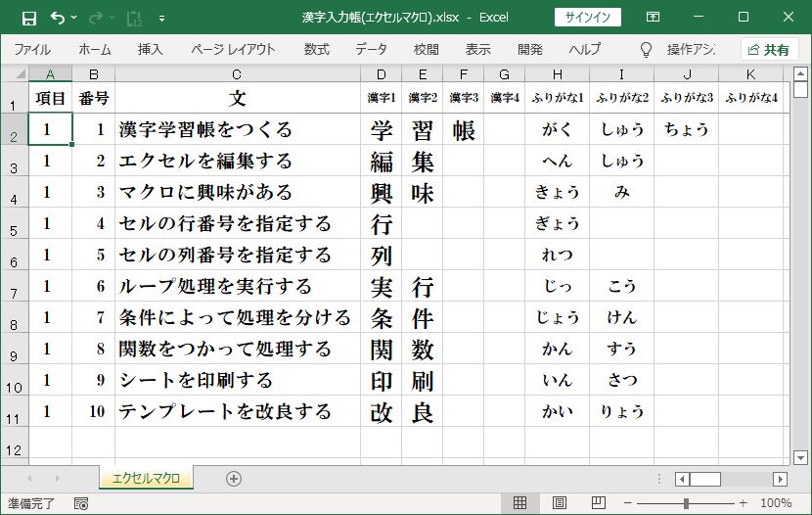This screenshot has height=515, width=812.
Task: Select the 番号 cell containing 10
Action: coord(93,411)
